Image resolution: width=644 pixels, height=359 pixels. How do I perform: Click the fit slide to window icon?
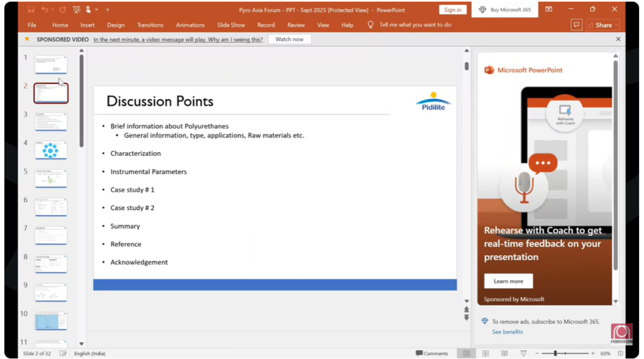tap(621, 354)
